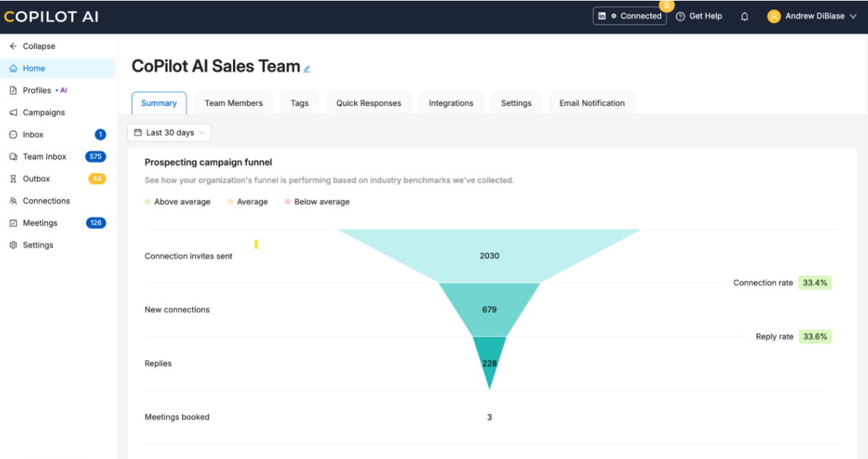Screen dimensions: 868x459
Task: Open Team Inbox in the sidebar
Action: click(x=44, y=157)
